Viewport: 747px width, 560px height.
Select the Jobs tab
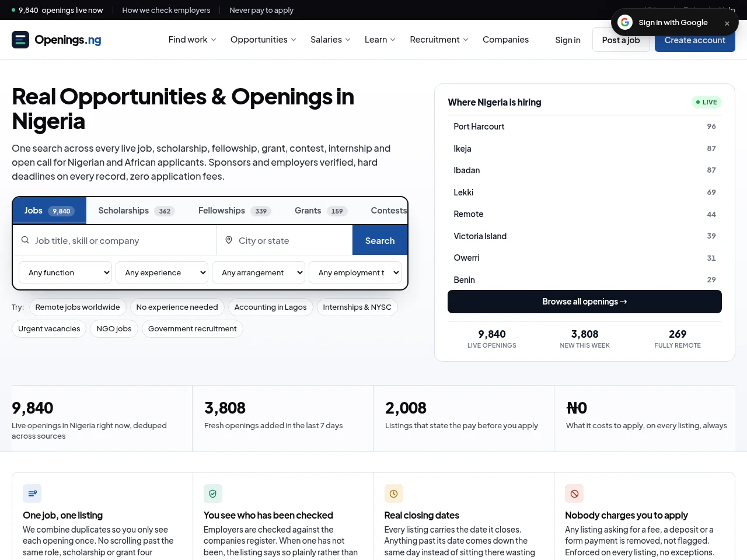click(50, 211)
